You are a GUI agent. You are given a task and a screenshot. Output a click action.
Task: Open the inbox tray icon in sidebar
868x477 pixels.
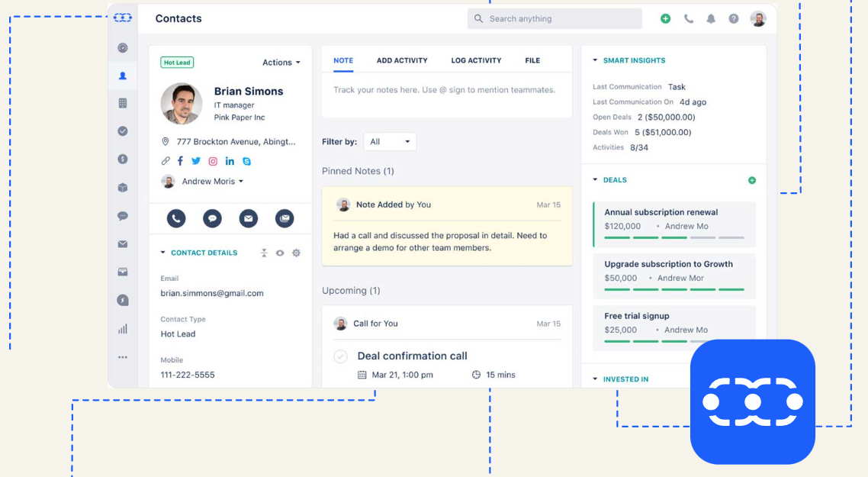tap(123, 272)
